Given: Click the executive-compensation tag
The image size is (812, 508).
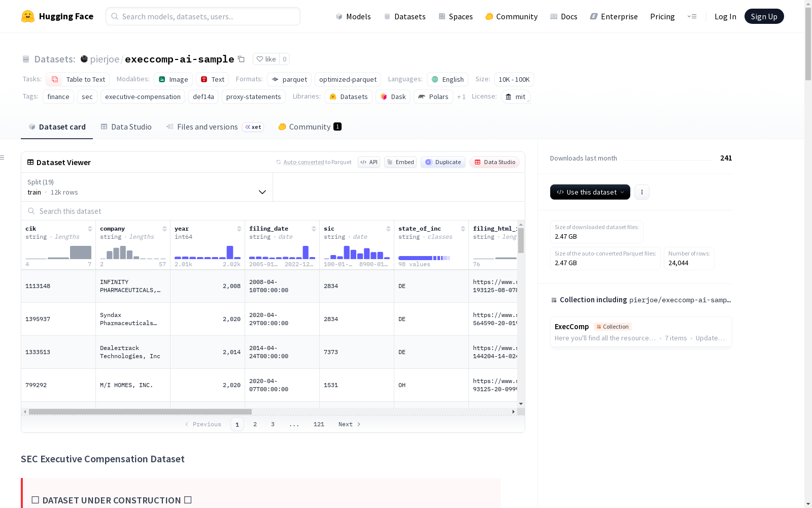Looking at the screenshot, I should tap(143, 97).
